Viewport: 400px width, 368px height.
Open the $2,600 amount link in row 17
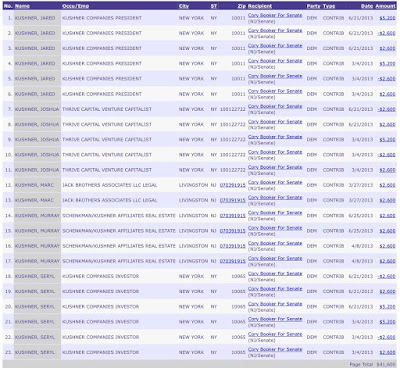click(x=387, y=261)
